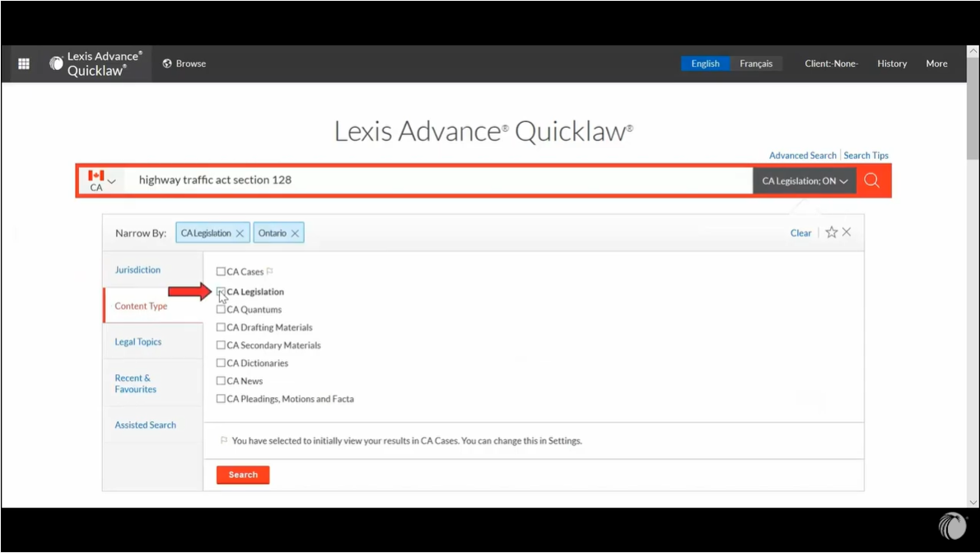Viewport: 980px width, 553px height.
Task: Open the product grid switcher icon
Action: click(24, 63)
